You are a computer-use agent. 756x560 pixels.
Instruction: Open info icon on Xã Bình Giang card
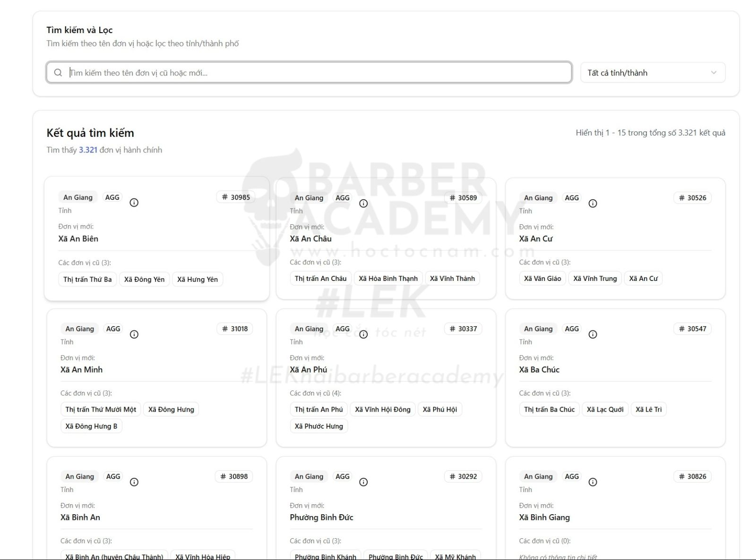point(593,482)
